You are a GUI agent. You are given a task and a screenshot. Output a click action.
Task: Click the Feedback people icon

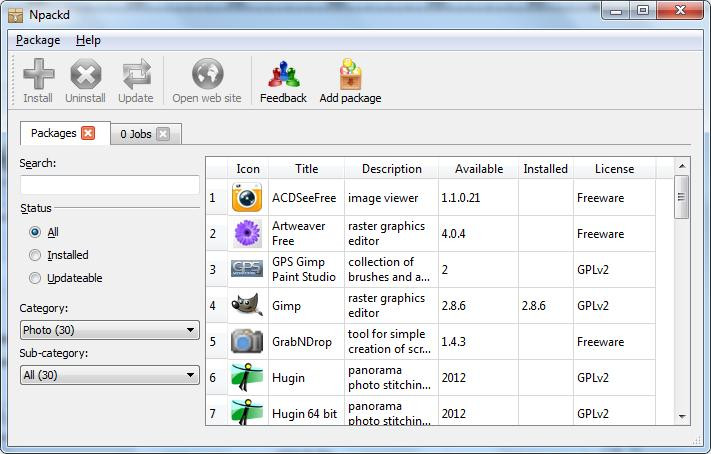click(x=284, y=74)
